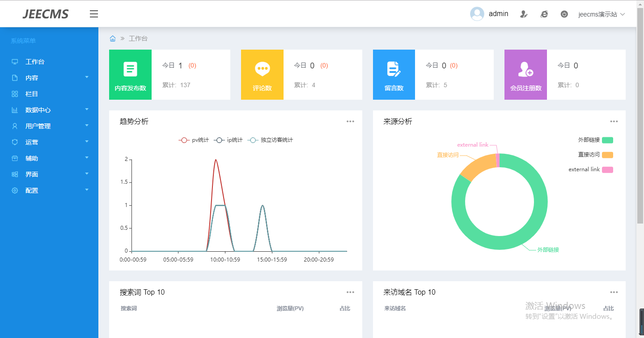Open the jeecms演示站 site dropdown
This screenshot has height=338, width=644.
tap(601, 14)
